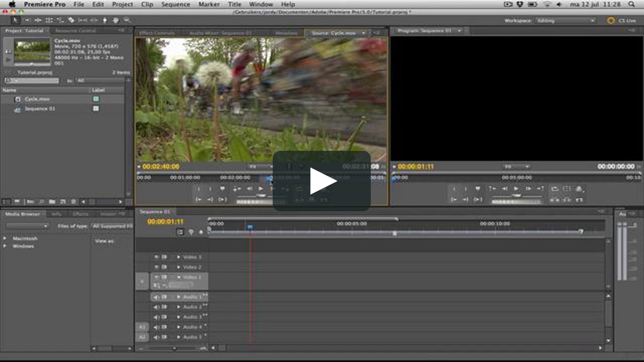Open the Workspace Editing dropdown
This screenshot has width=644, height=362.
pyautogui.click(x=566, y=21)
